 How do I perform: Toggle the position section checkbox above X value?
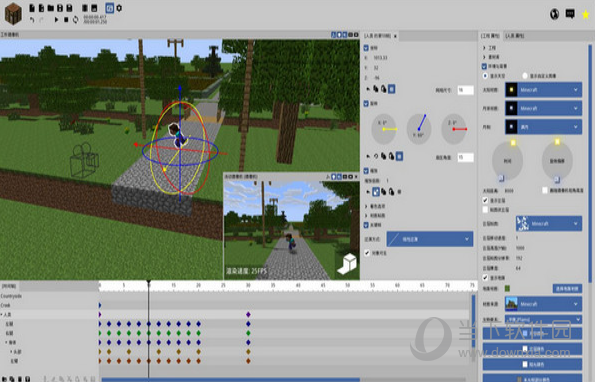click(x=366, y=48)
